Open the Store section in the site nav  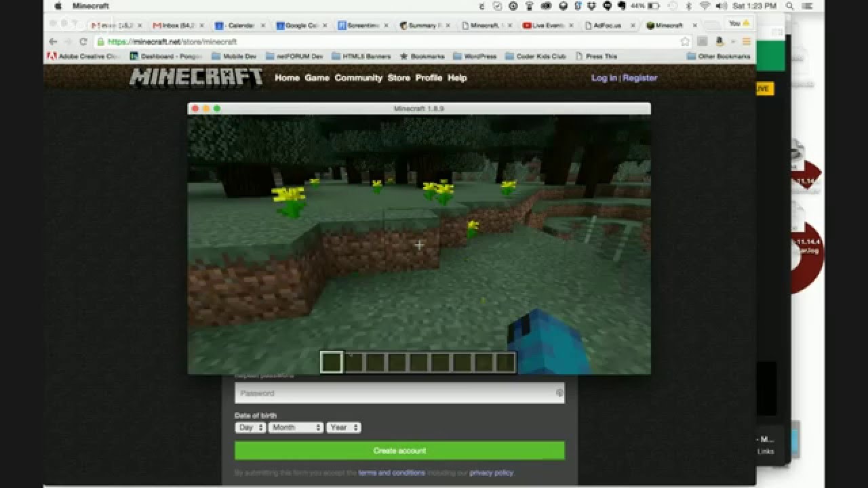(399, 78)
